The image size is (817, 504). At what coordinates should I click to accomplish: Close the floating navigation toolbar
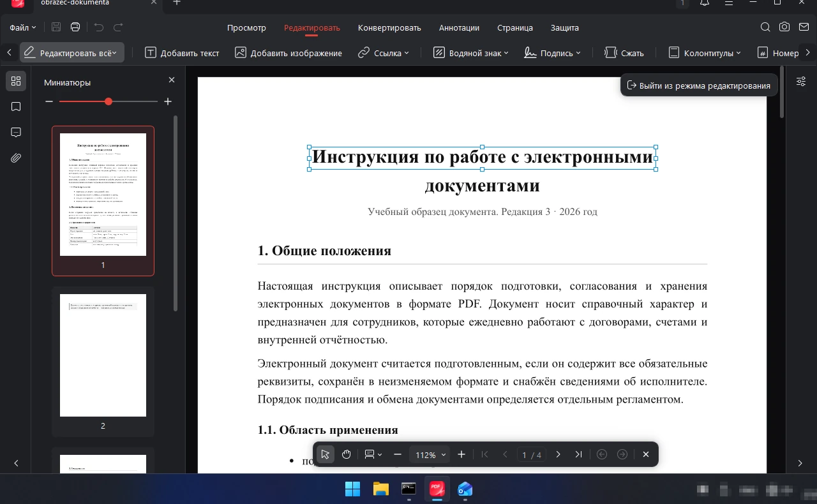[x=646, y=454]
